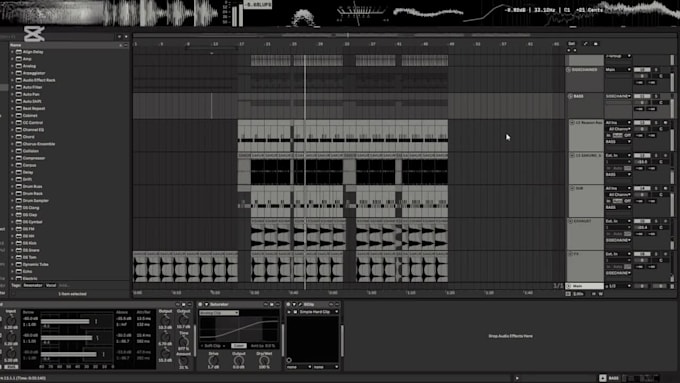The height and width of the screenshot is (383, 680).
Task: Open the EXHAUST track Ext. In dropdown
Action: coord(618,222)
